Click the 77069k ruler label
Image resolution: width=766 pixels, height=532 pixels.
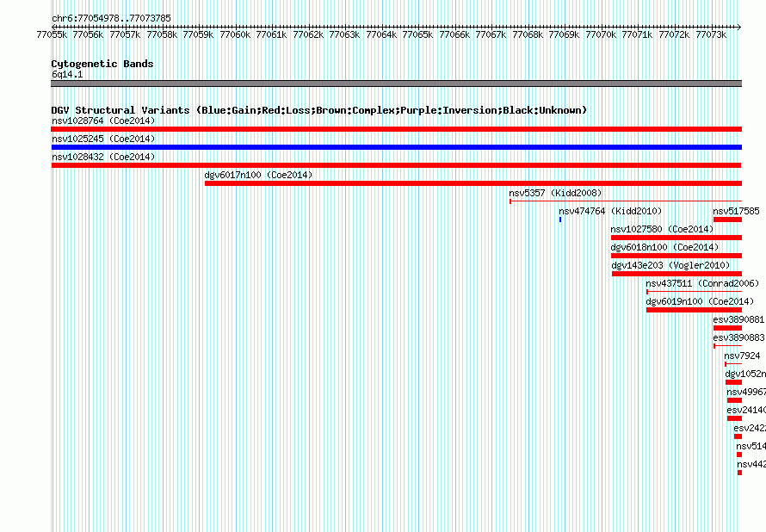click(565, 35)
